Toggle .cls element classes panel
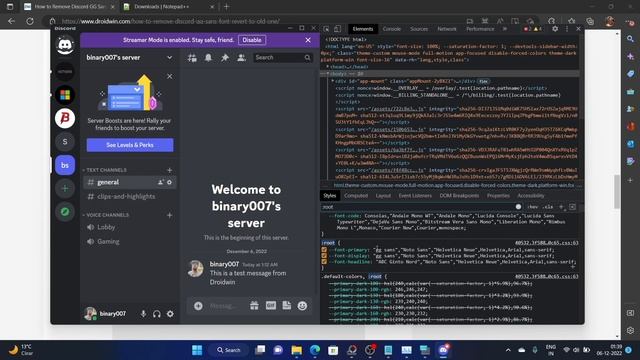 [x=548, y=207]
